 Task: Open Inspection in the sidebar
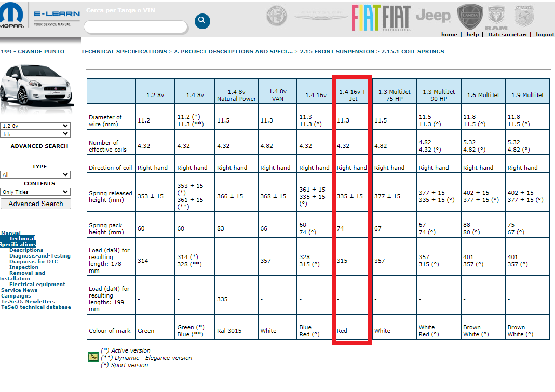click(24, 267)
